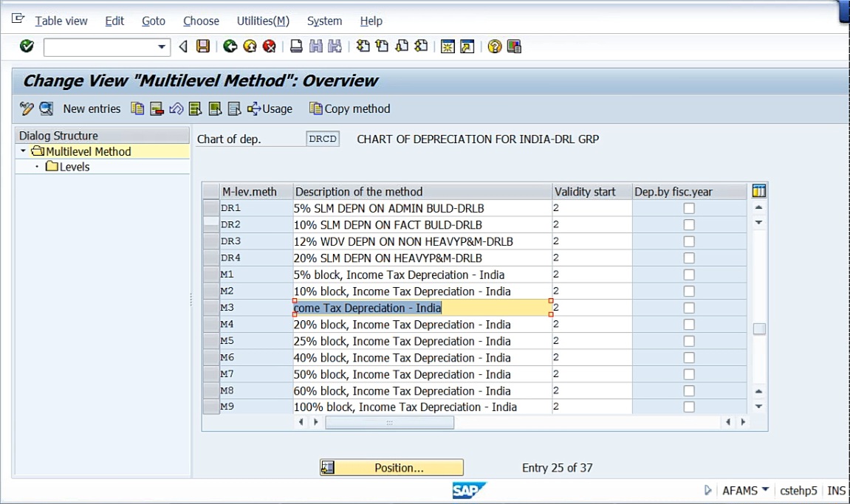Open the Help menu
Viewport: 850px width, 504px height.
371,21
